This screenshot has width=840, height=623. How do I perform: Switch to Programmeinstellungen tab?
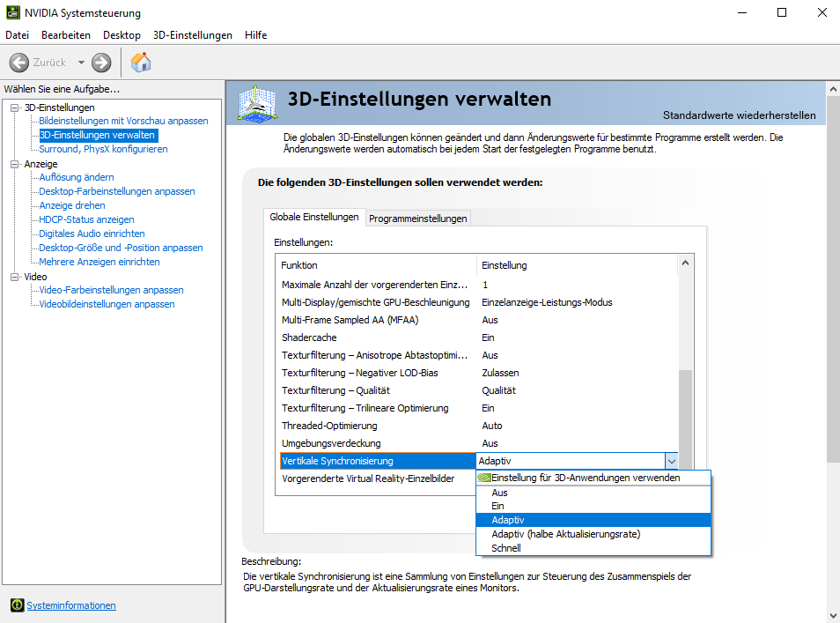point(418,219)
